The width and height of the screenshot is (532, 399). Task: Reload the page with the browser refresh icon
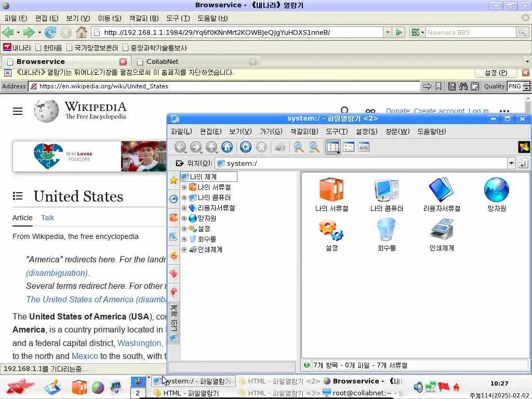pyautogui.click(x=50, y=33)
